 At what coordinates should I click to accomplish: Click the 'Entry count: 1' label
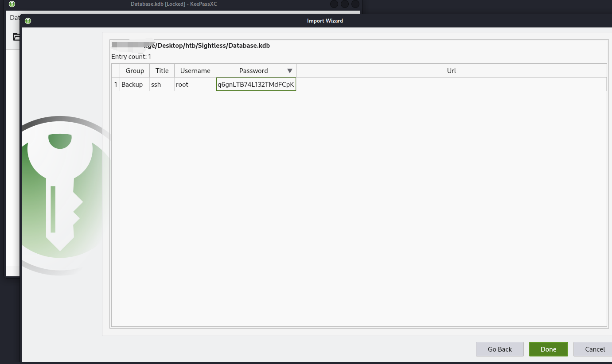click(131, 57)
